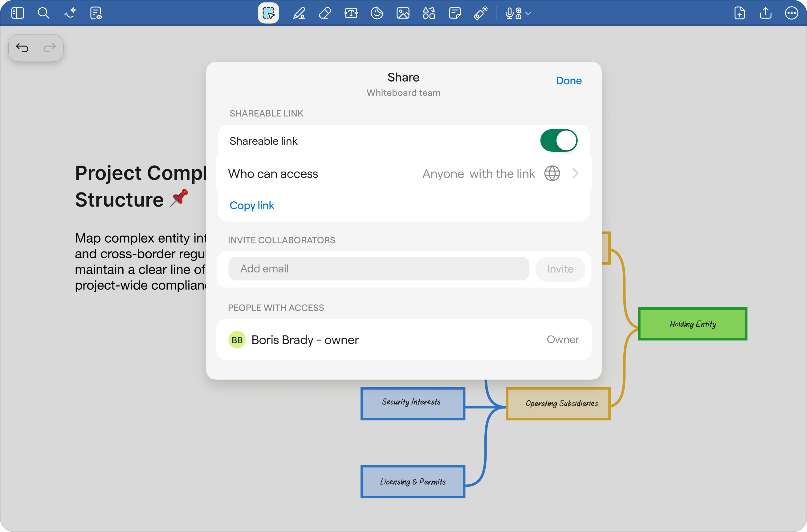Click the undo arrow

22,48
